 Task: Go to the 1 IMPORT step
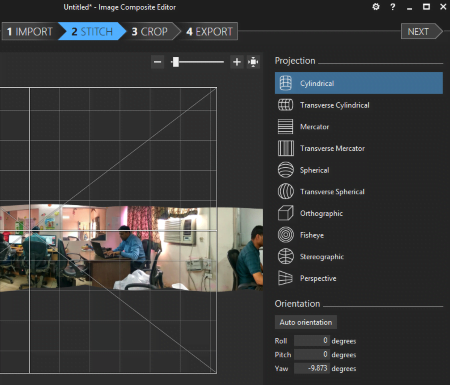pyautogui.click(x=30, y=31)
